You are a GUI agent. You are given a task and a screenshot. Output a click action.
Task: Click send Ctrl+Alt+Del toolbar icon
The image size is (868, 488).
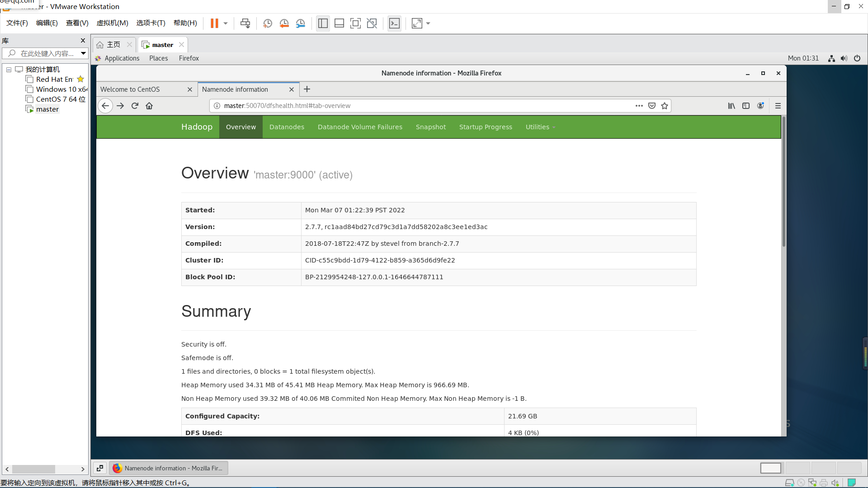[x=245, y=23]
